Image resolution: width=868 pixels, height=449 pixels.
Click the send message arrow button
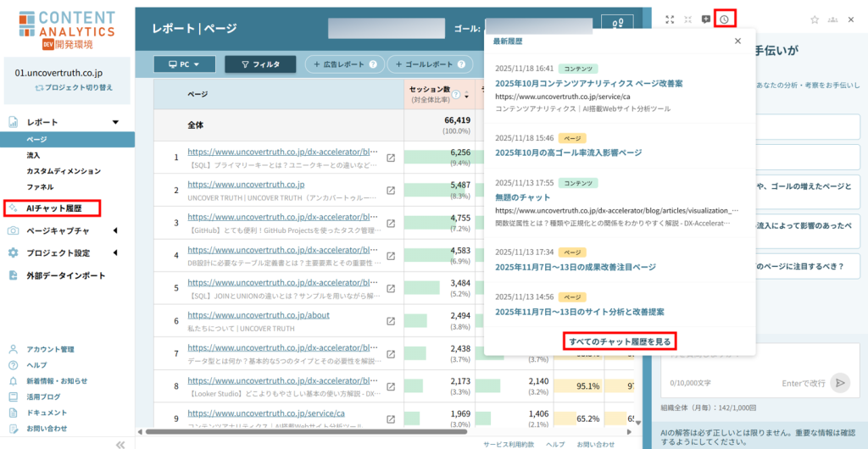click(x=839, y=383)
